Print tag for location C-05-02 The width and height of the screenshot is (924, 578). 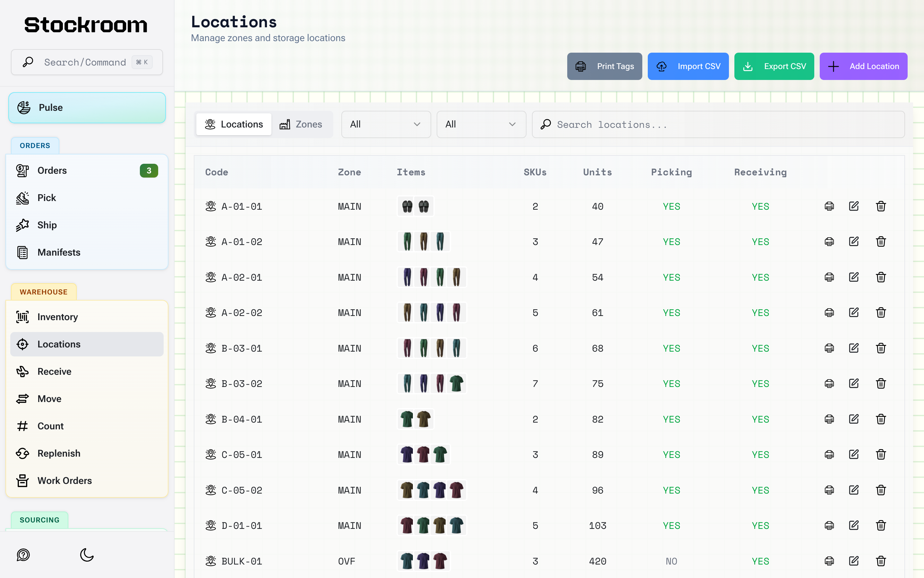tap(829, 490)
